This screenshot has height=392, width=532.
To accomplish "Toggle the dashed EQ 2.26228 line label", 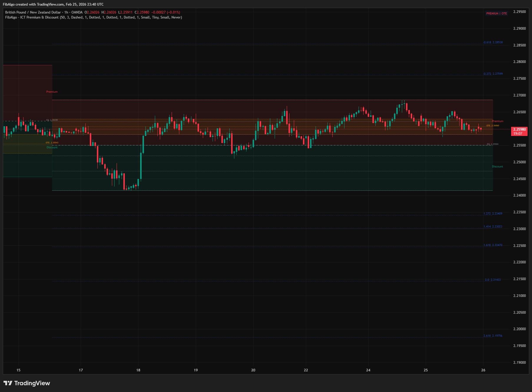I will pos(52,120).
